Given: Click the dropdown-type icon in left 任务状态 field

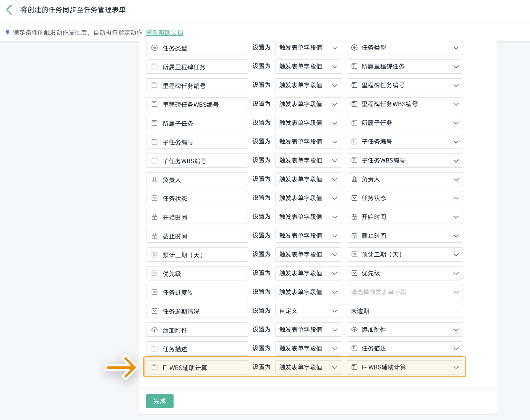Looking at the screenshot, I should (155, 198).
